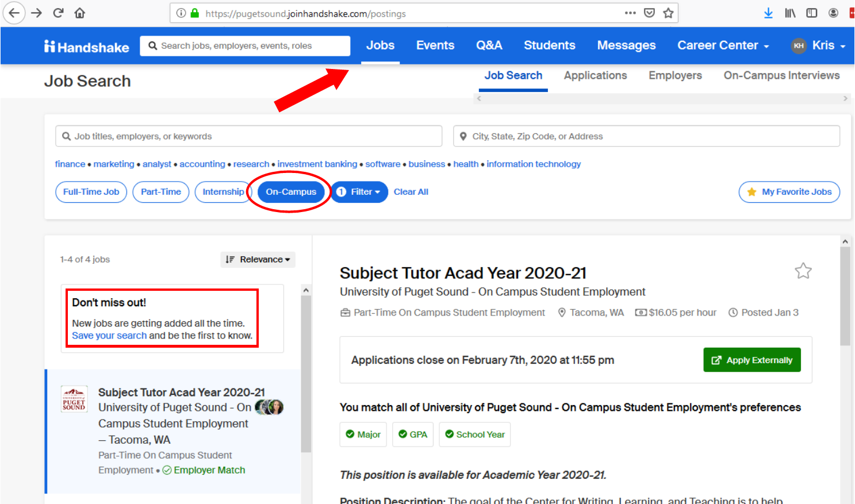Toggle the On-Campus filter pill

[291, 192]
